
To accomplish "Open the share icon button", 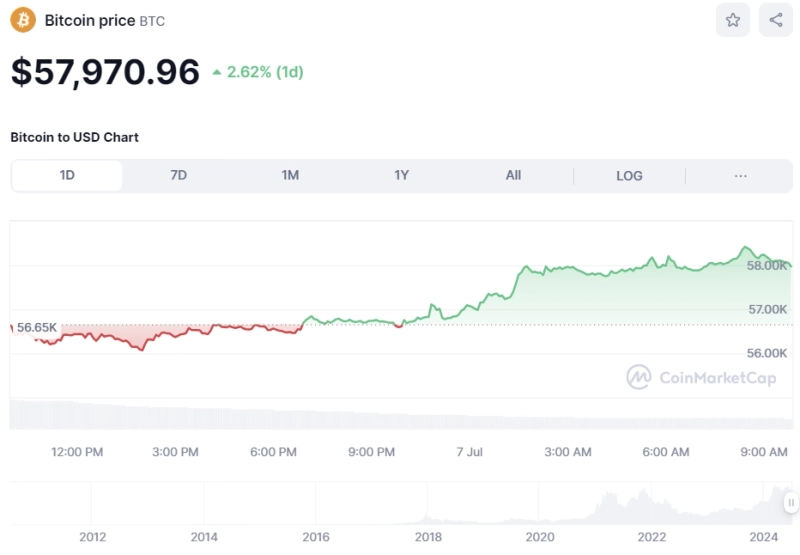I will 776,20.
